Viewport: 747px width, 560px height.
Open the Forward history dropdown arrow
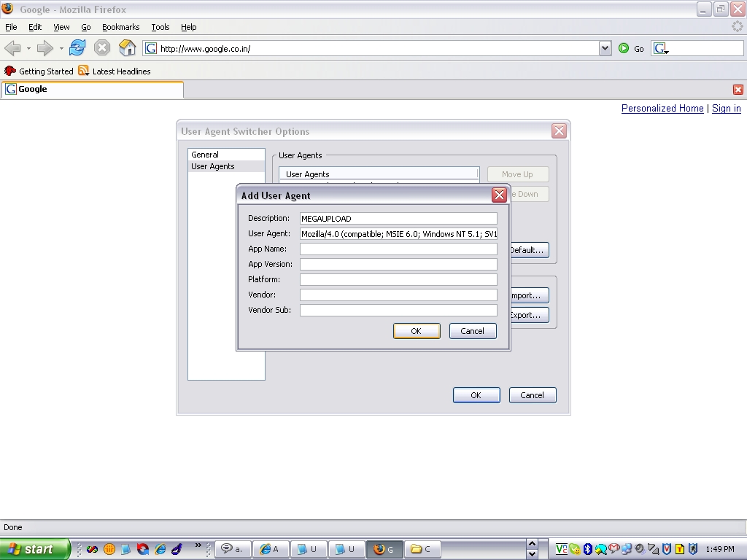[x=61, y=49]
